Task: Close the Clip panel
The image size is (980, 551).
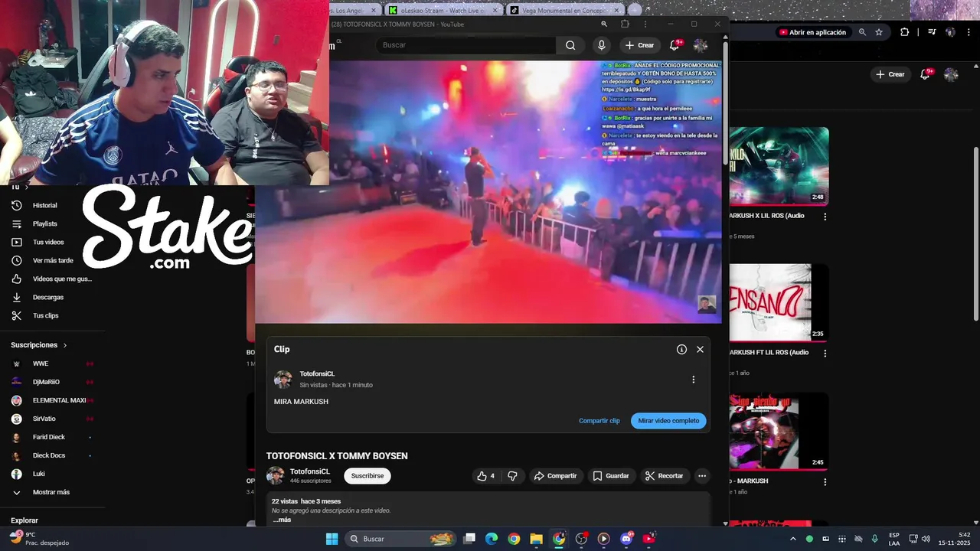Action: 700,349
